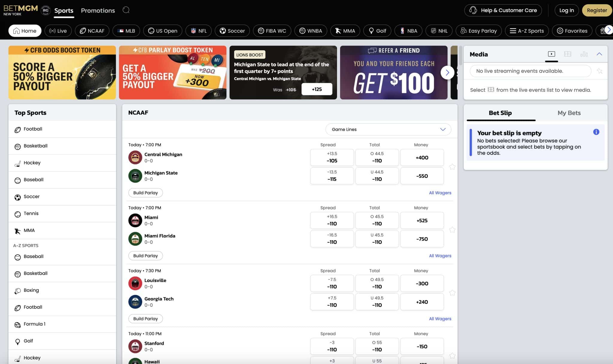Collapse the Media panel chevron

pyautogui.click(x=600, y=54)
